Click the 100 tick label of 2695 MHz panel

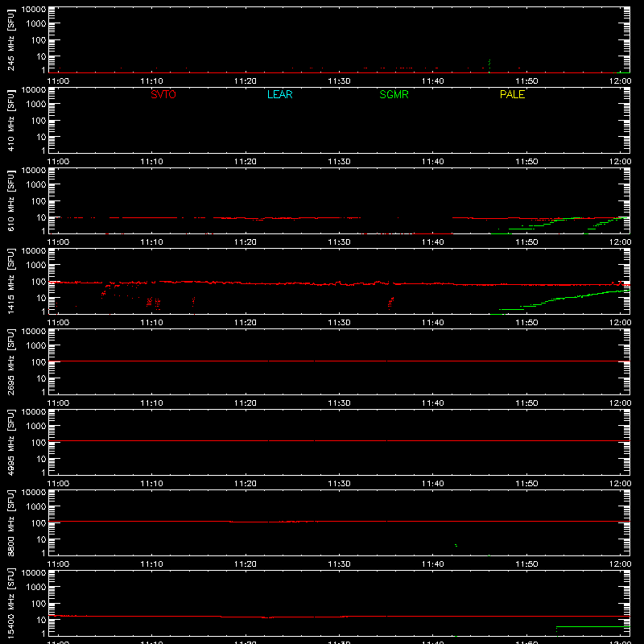[39, 362]
